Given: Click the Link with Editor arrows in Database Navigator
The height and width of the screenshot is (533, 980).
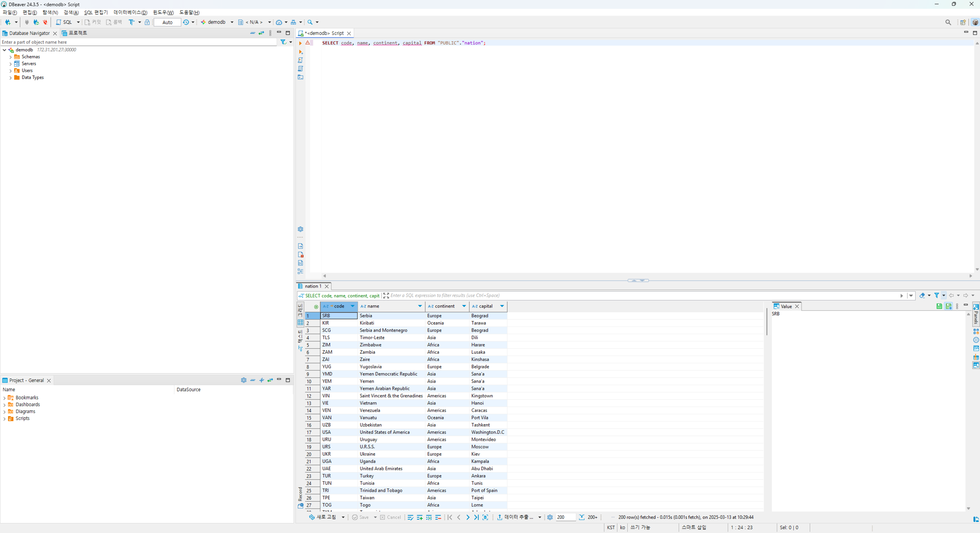Looking at the screenshot, I should click(x=261, y=33).
